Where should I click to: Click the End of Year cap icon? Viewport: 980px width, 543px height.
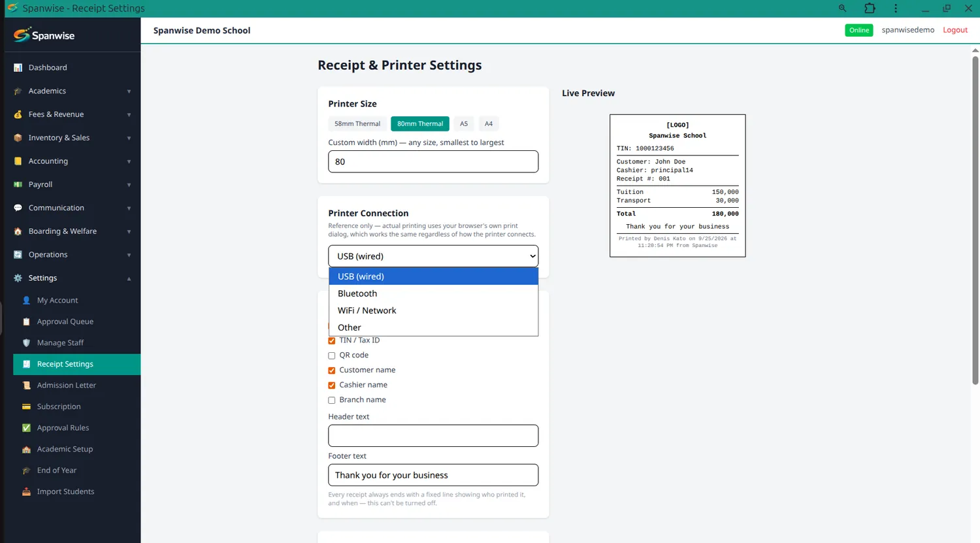[26, 470]
